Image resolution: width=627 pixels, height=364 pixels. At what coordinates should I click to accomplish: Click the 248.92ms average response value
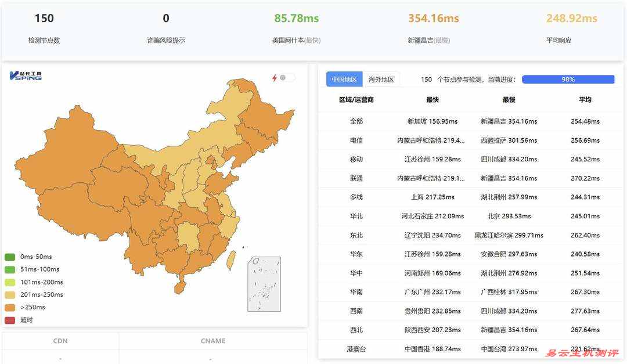click(x=571, y=19)
